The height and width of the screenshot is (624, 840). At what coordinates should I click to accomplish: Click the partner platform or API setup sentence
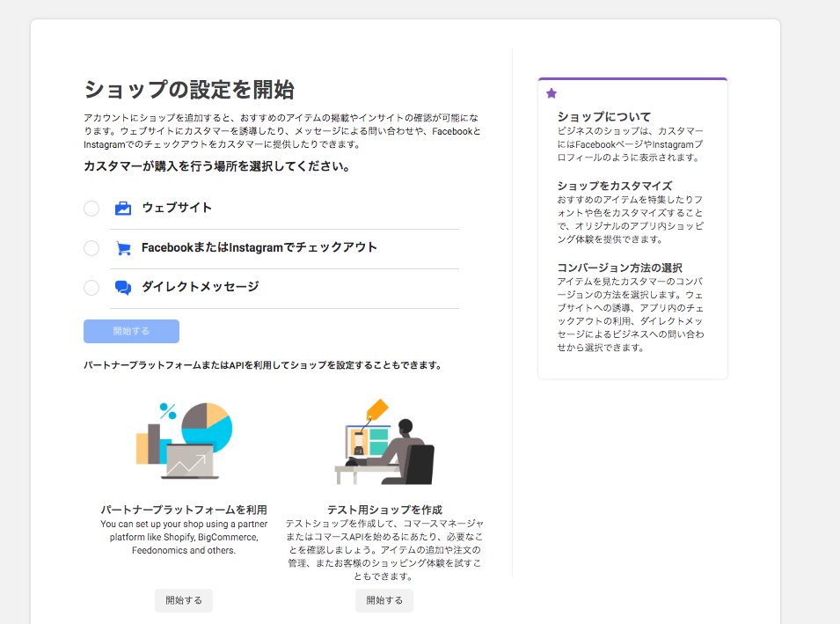(262, 365)
